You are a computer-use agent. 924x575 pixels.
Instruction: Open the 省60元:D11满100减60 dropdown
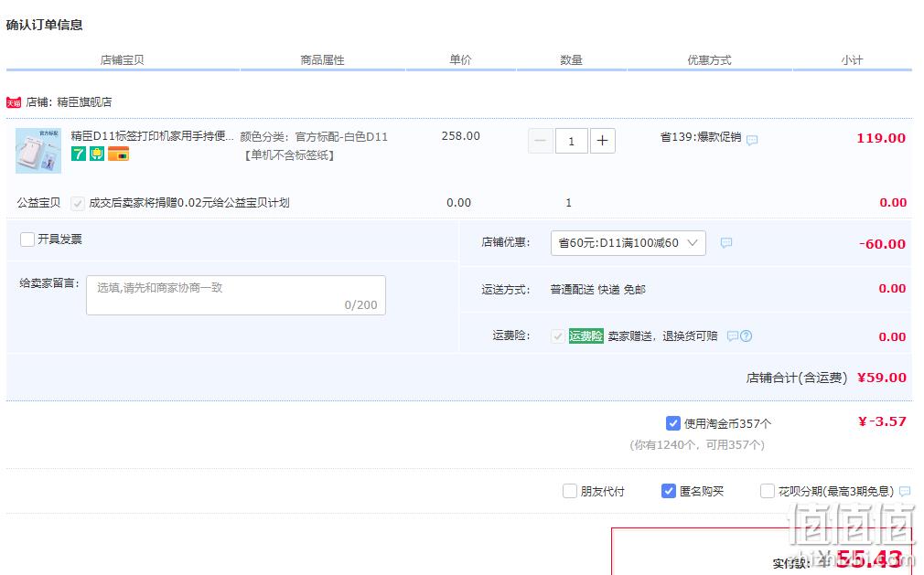[629, 243]
